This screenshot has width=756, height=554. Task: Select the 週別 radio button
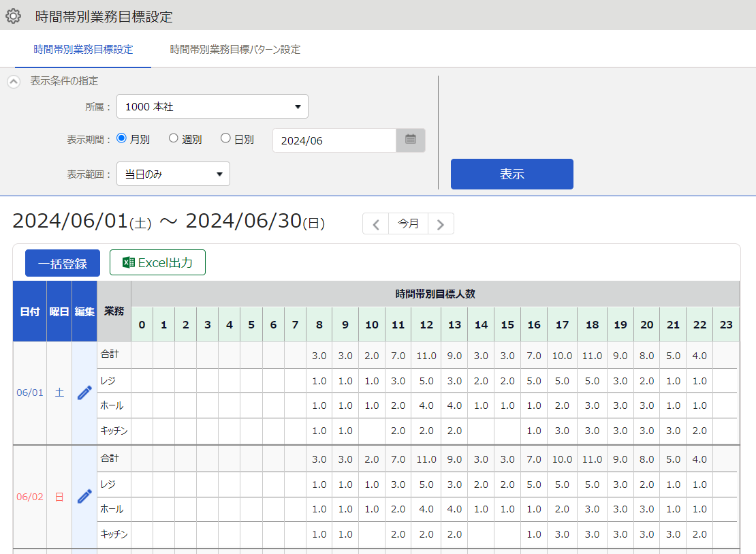174,138
